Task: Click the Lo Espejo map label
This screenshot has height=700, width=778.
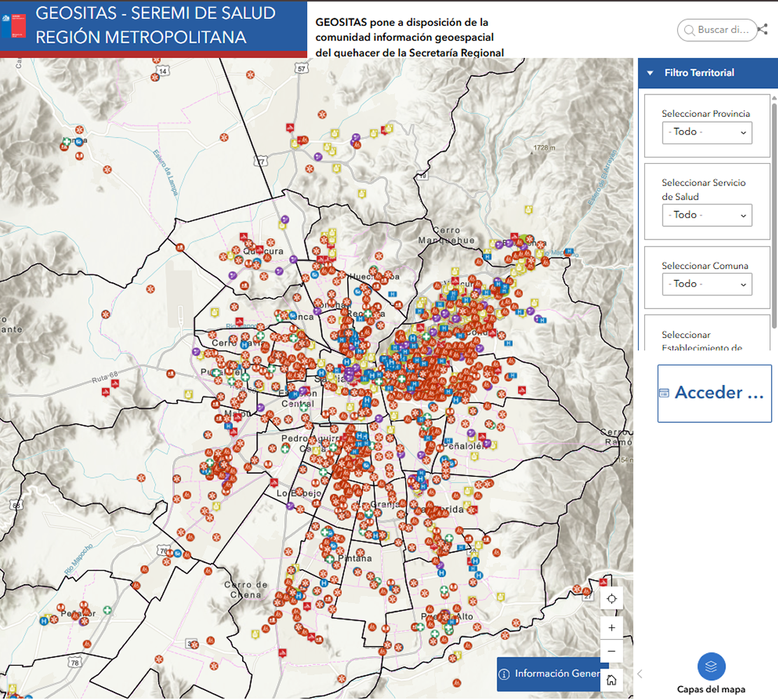Action: [299, 493]
